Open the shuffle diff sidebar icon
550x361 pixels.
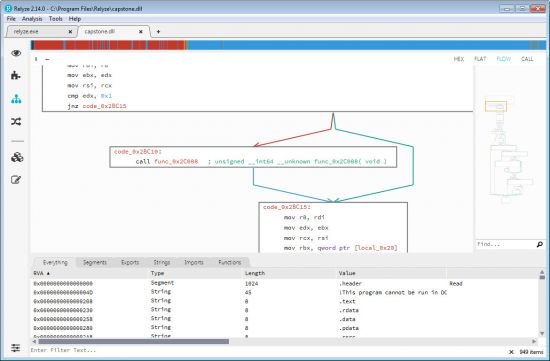[16, 122]
